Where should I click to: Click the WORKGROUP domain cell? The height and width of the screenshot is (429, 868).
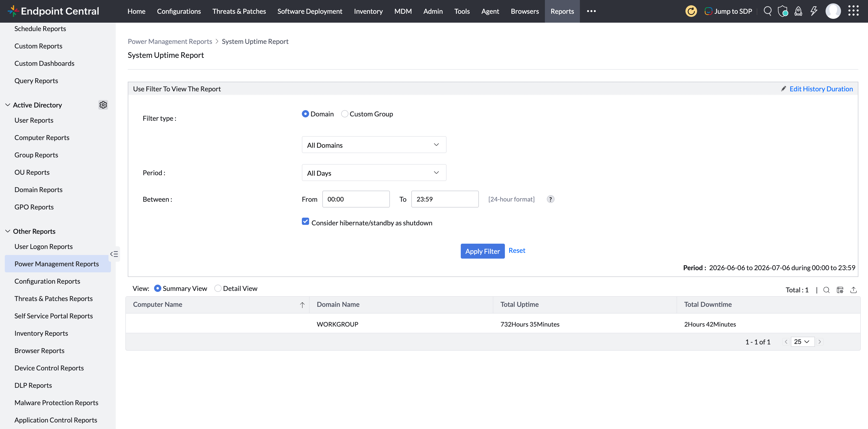click(x=337, y=324)
